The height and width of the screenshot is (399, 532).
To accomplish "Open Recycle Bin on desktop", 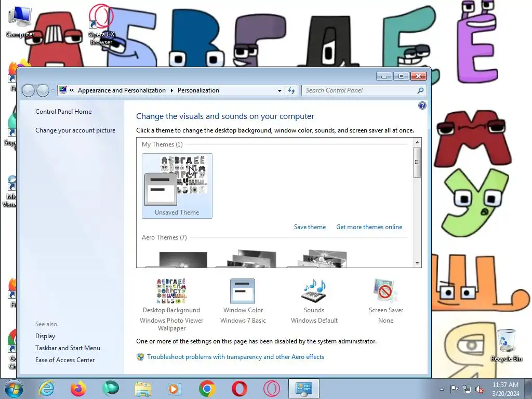I will (506, 345).
